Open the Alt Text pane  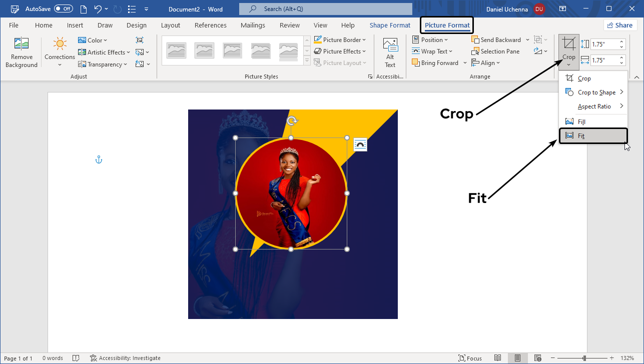click(x=390, y=52)
